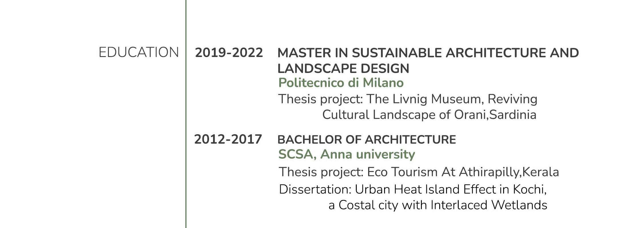
Task: Open the Politecnico di Milano link
Action: (x=341, y=83)
